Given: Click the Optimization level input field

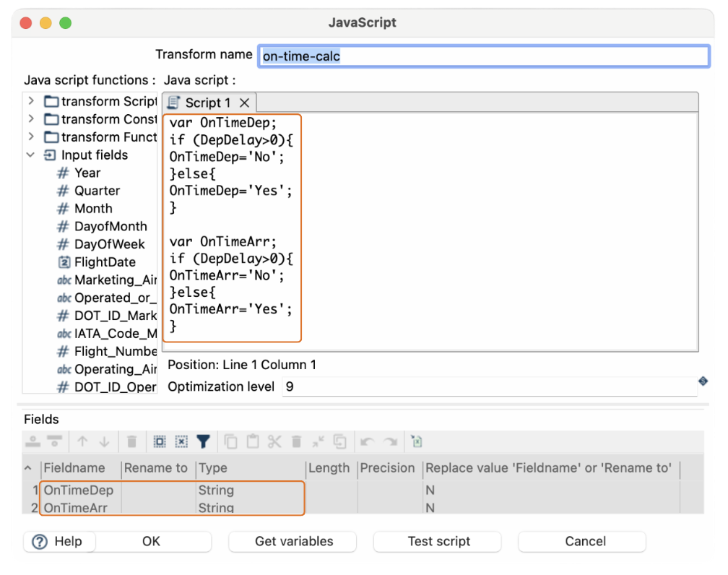Looking at the screenshot, I should click(x=490, y=386).
